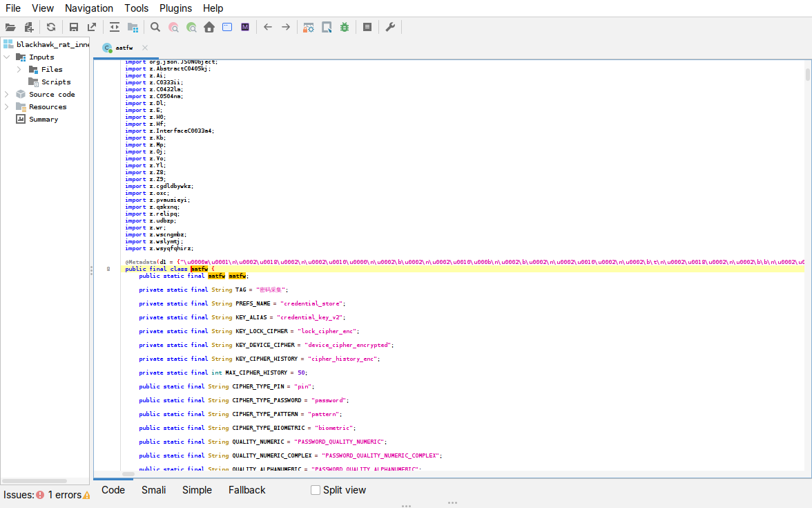Expand the Resources tree node

tap(7, 106)
